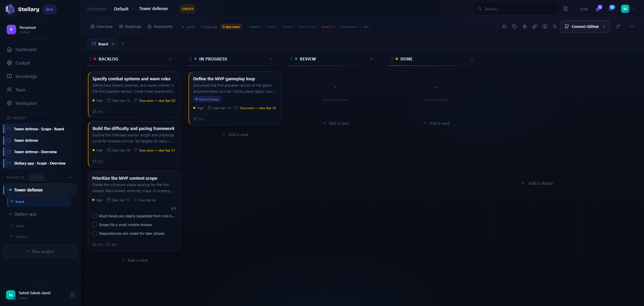
Task: Open the Overview tab
Action: (101, 27)
